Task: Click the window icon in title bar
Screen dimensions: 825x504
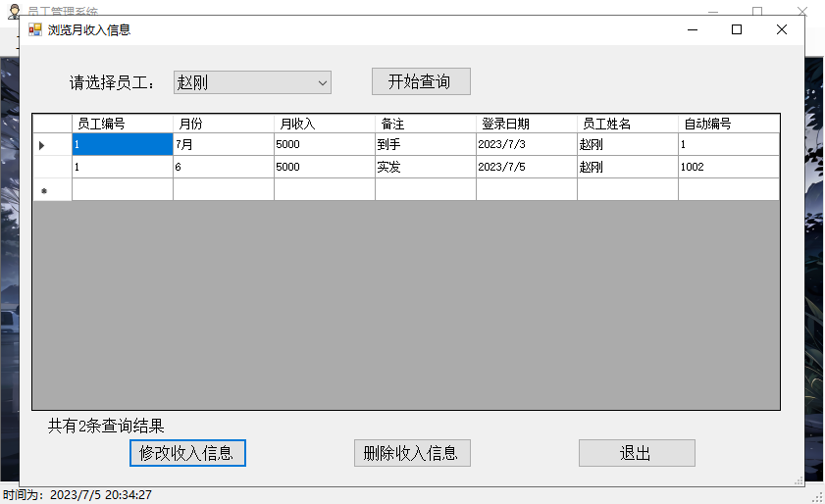Action: coord(35,30)
